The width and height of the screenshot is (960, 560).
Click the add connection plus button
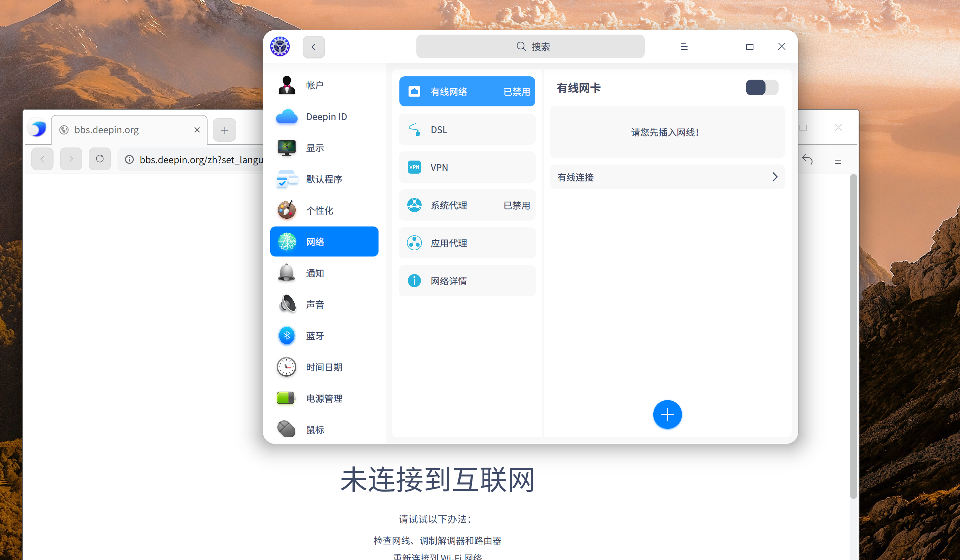pos(667,414)
